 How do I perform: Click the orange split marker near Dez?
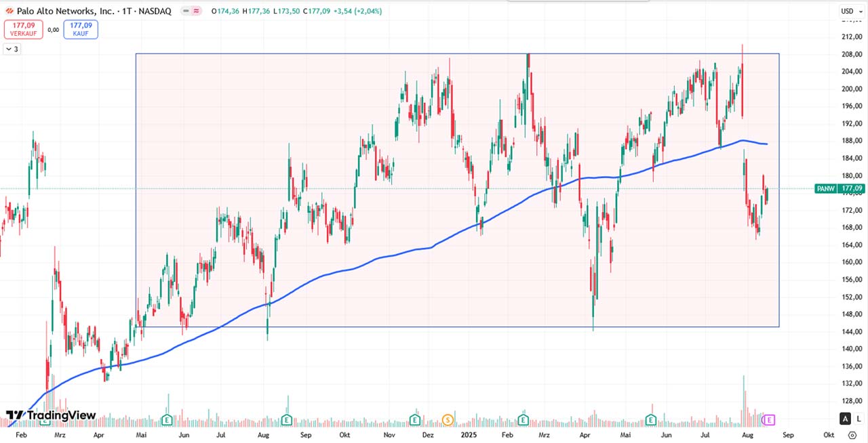(447, 420)
